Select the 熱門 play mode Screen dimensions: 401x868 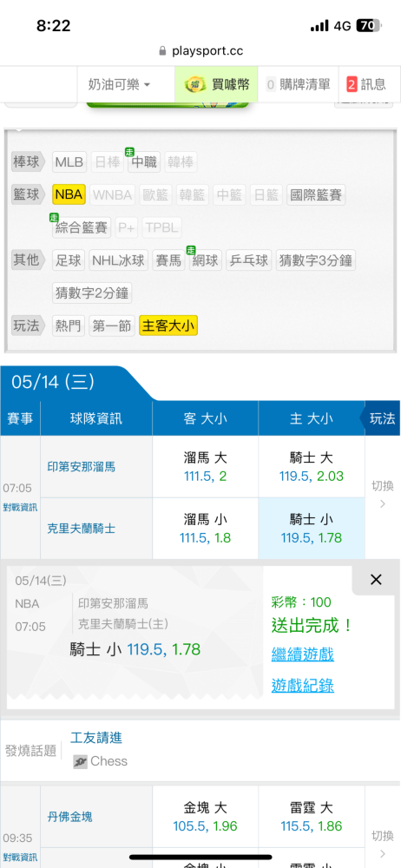[x=68, y=326]
